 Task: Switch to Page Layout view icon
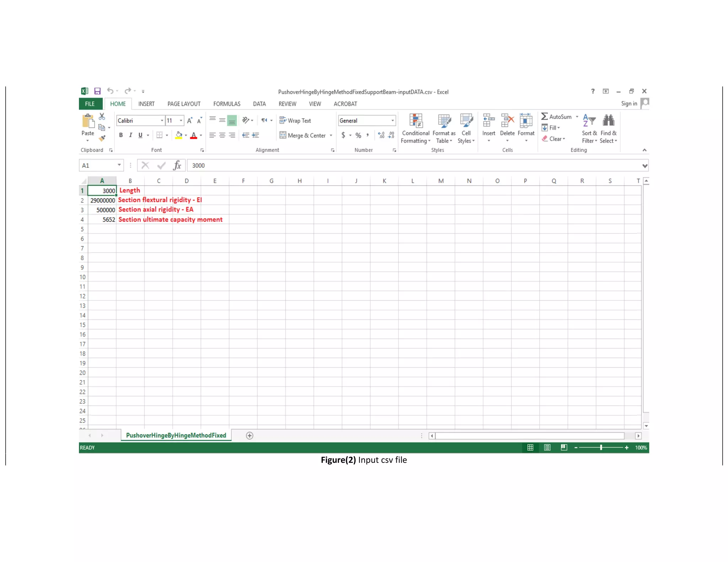tap(547, 448)
